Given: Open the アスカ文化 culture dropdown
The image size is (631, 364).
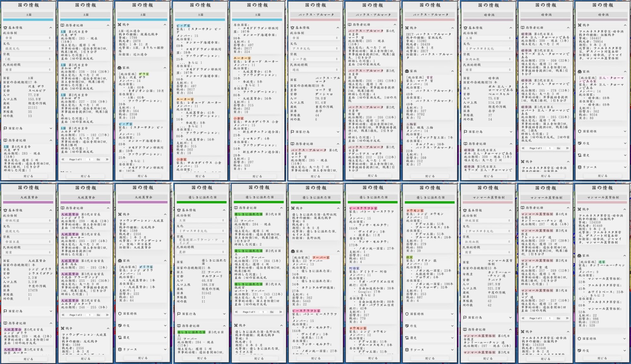Looking at the screenshot, I should tap(314, 49).
